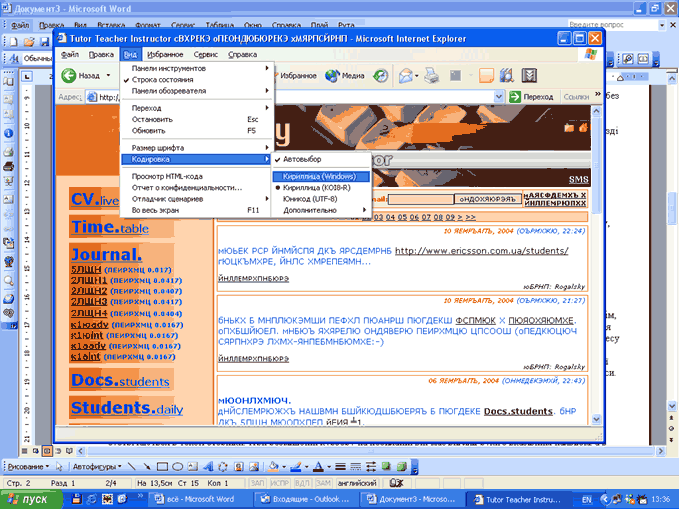Click the SMS link on page banner
This screenshot has width=679, height=509.
pyautogui.click(x=579, y=179)
